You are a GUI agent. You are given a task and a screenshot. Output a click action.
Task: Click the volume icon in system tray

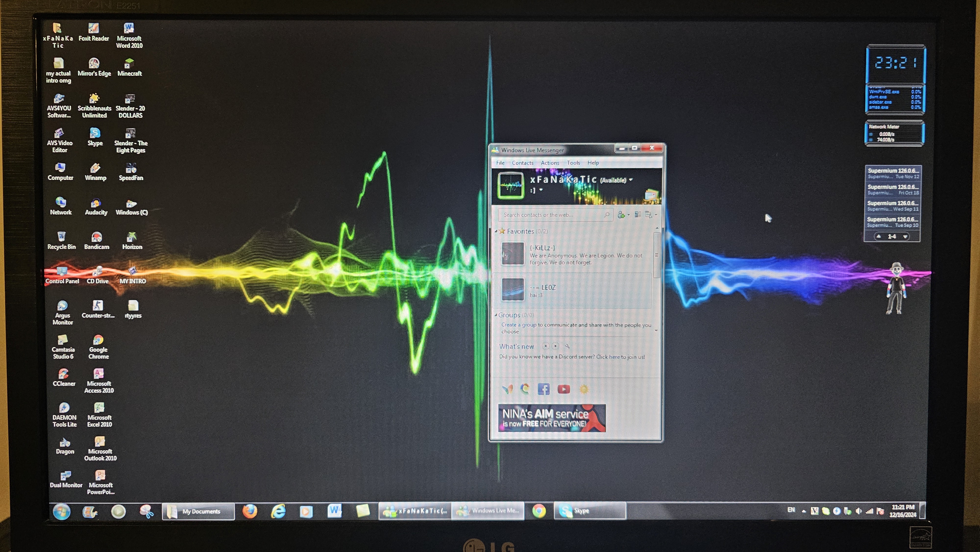[x=858, y=511]
